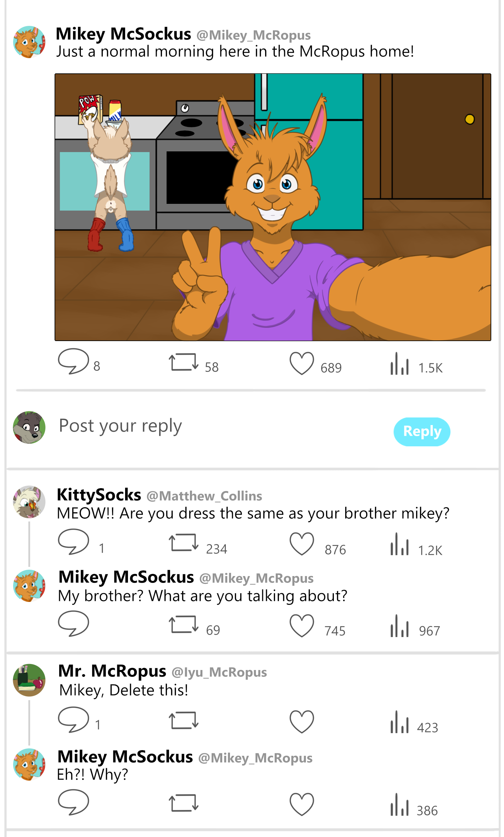Screen dimensions: 504x837
Task: View analytics showing 1.5K views
Action: 399,363
